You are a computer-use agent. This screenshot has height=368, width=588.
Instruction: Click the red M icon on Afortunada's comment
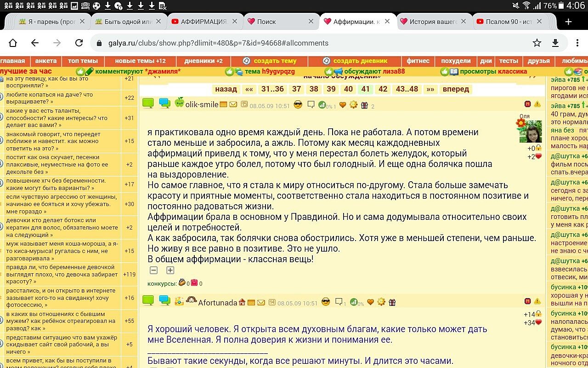click(x=528, y=301)
